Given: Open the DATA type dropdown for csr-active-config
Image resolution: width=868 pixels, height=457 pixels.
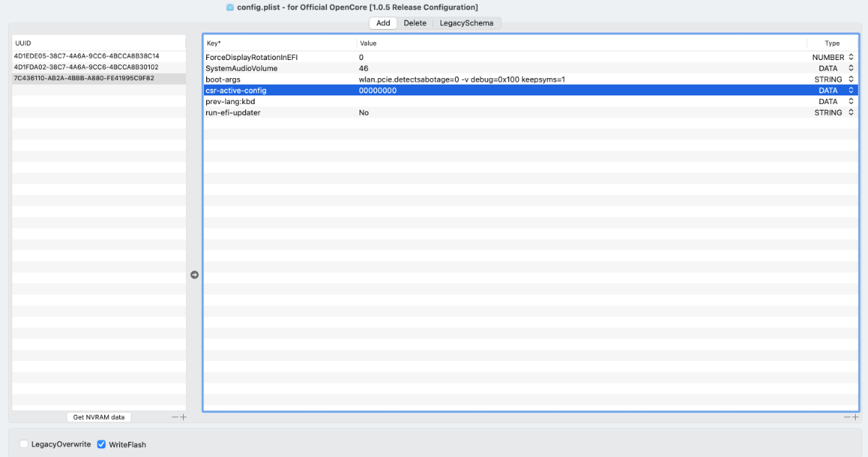Looking at the screenshot, I should (x=851, y=90).
